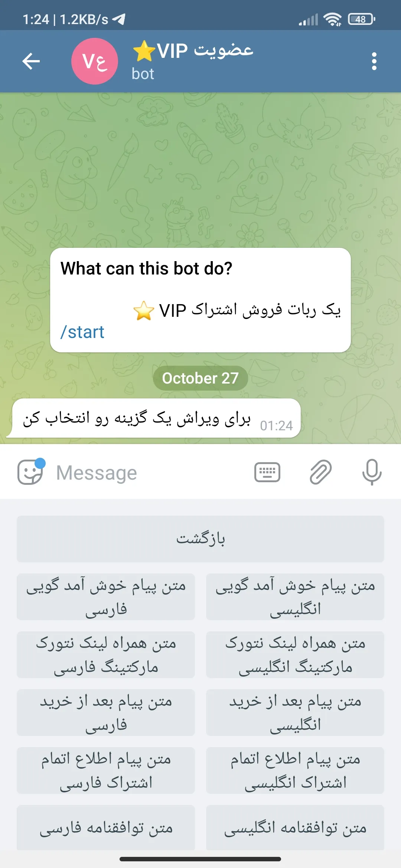Tap the paperclip attach icon
401x868 pixels.
pyautogui.click(x=320, y=472)
